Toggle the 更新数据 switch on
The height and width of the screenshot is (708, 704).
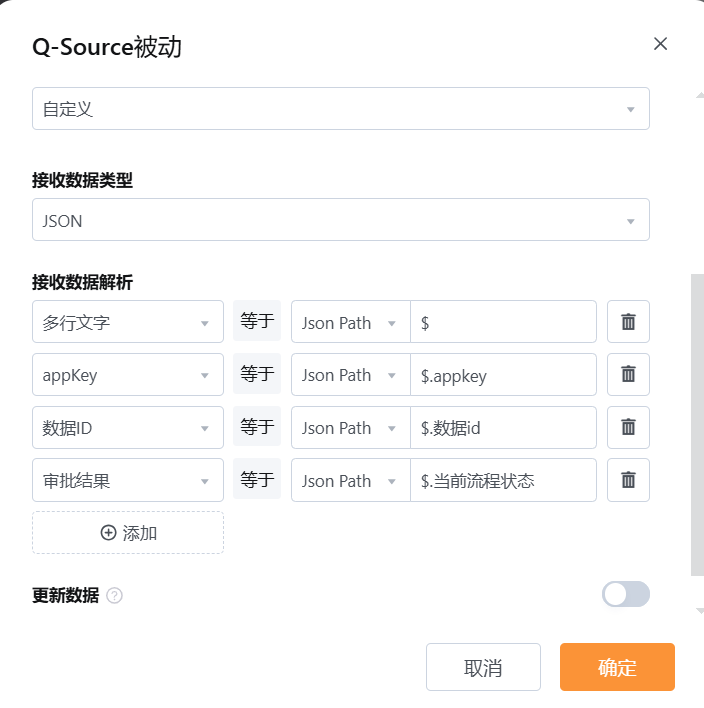click(x=625, y=594)
